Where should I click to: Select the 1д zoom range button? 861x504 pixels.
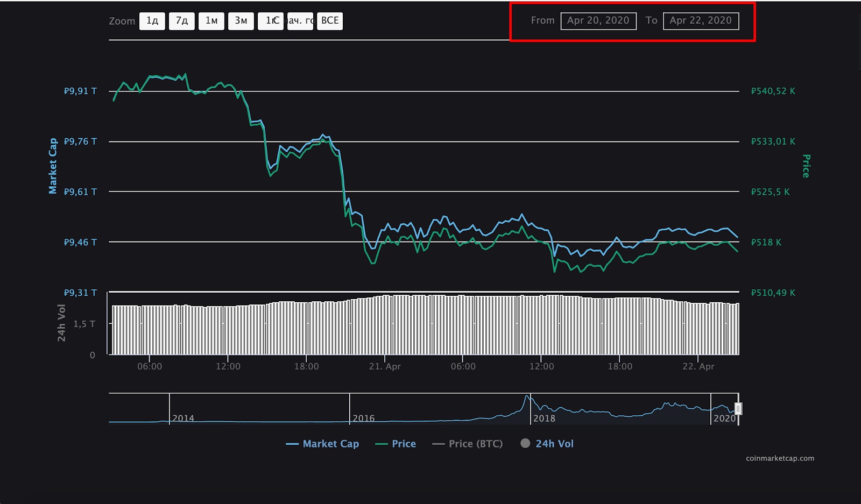[x=152, y=21]
